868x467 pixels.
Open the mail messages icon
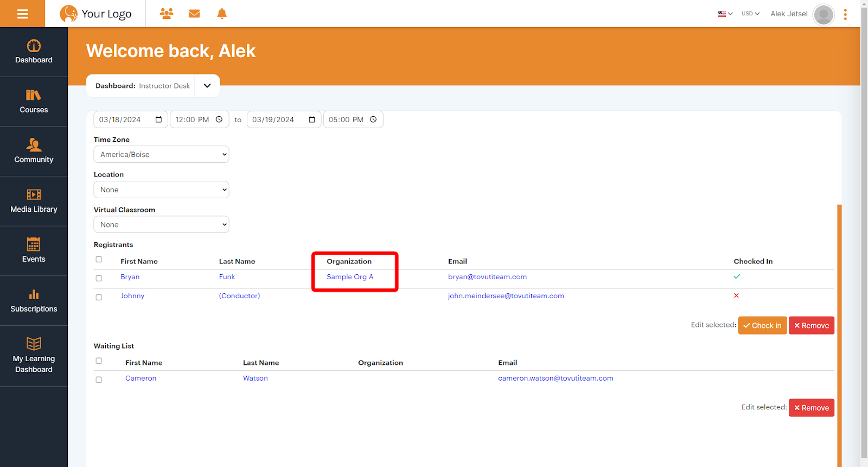point(194,14)
